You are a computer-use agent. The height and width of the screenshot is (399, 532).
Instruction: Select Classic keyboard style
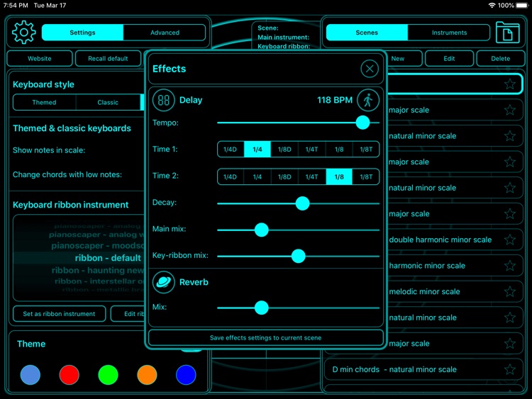(x=108, y=102)
